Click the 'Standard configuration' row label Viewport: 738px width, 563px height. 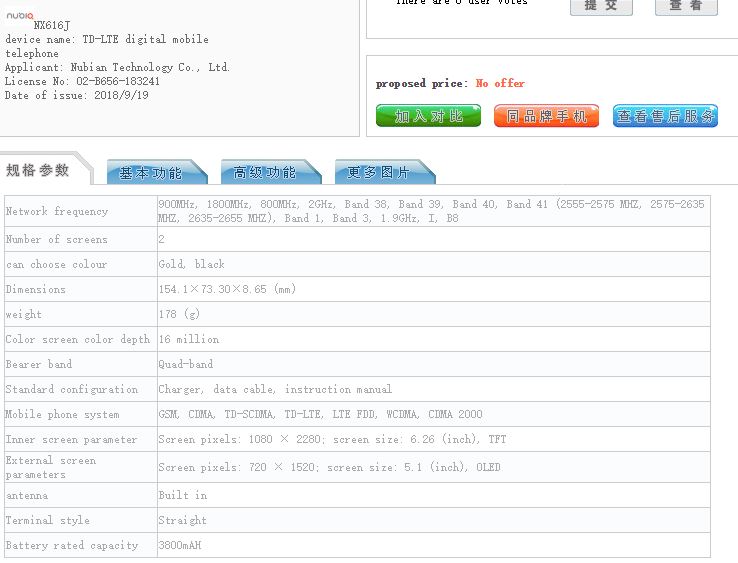[x=72, y=389]
